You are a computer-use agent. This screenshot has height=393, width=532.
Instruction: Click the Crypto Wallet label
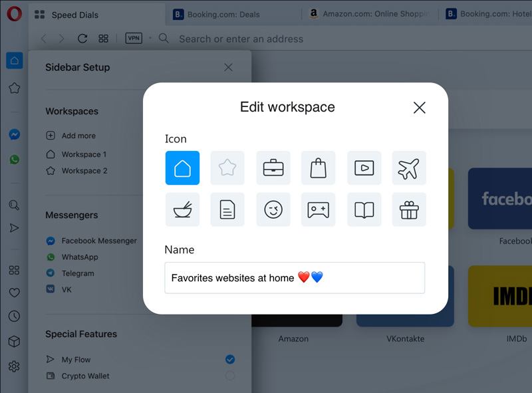(86, 376)
